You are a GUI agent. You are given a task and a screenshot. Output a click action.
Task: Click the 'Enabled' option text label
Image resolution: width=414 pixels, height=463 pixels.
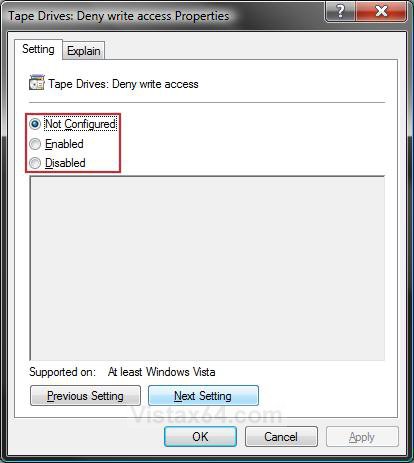tap(64, 144)
